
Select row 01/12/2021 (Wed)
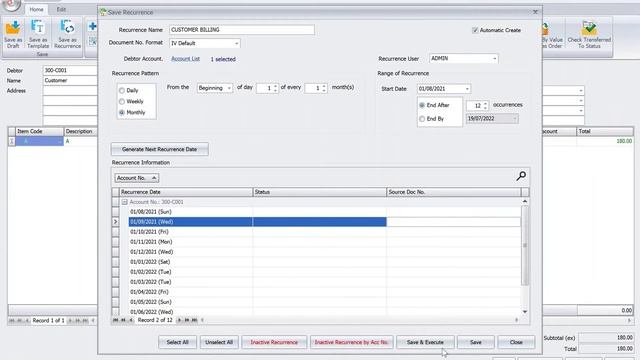324,252
